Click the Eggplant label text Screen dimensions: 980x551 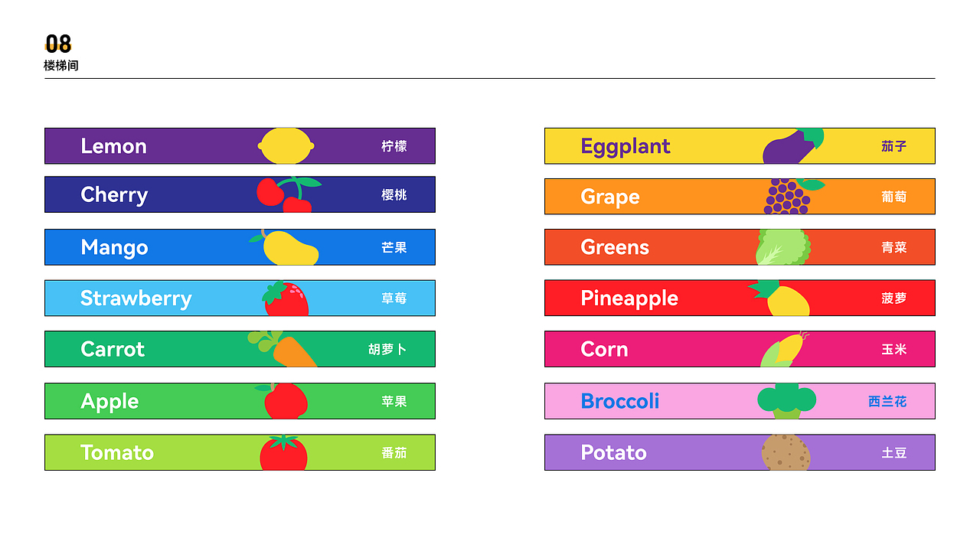tap(626, 146)
